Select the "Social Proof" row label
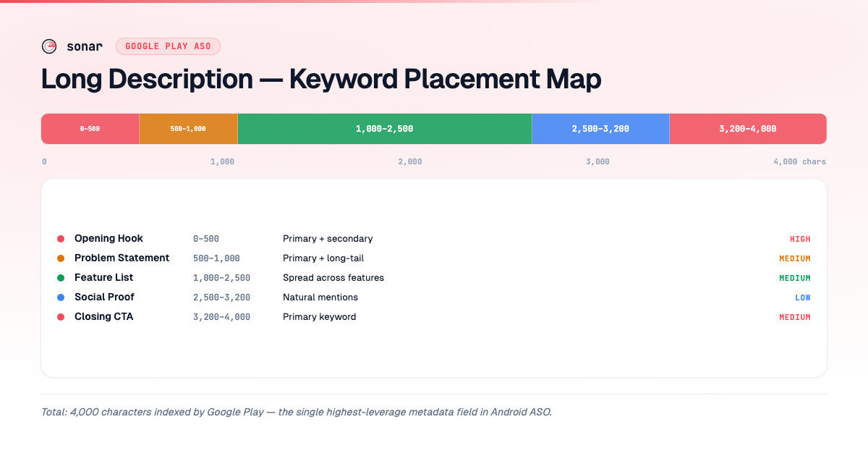This screenshot has width=868, height=456. [x=104, y=297]
